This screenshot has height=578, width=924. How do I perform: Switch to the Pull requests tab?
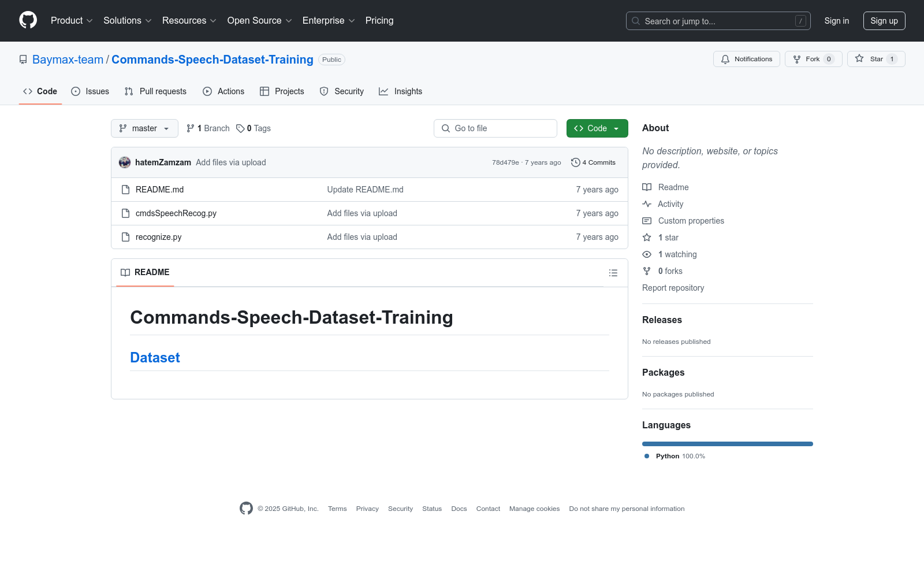tap(155, 91)
